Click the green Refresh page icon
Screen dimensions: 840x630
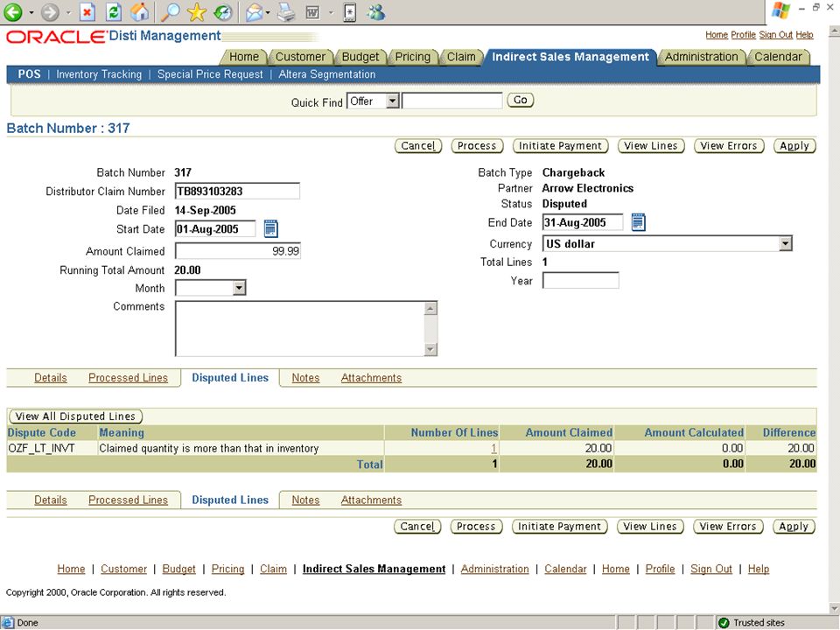(114, 11)
